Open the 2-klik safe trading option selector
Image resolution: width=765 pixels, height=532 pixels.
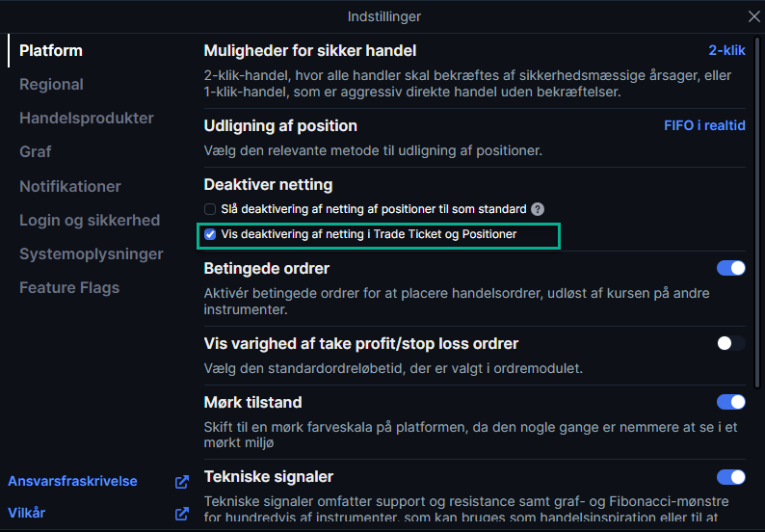(726, 50)
